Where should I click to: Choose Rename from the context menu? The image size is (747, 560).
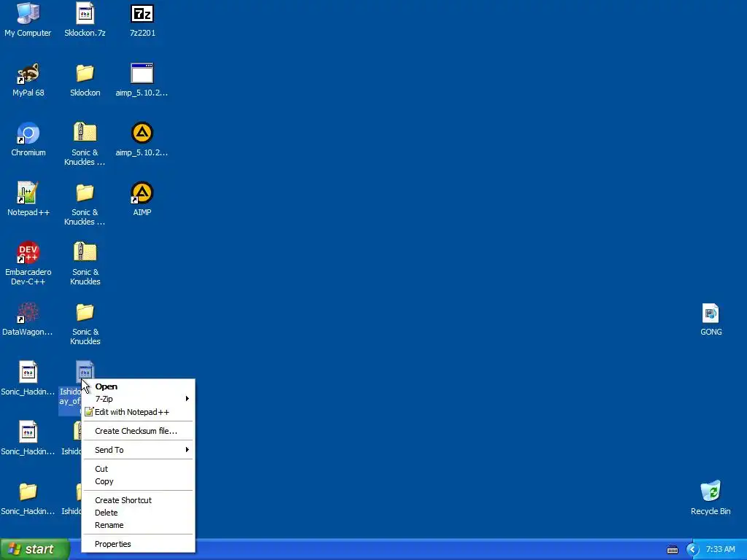tap(138, 525)
